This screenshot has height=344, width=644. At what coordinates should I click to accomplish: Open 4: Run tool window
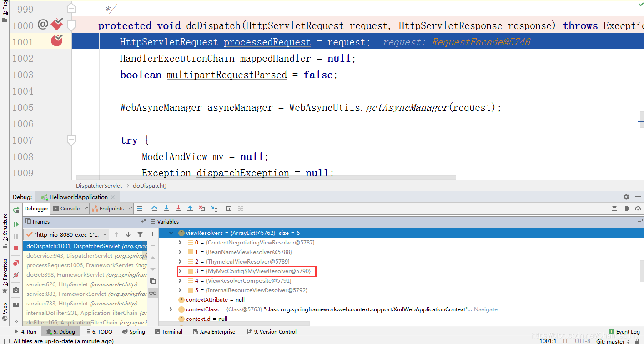(x=25, y=332)
